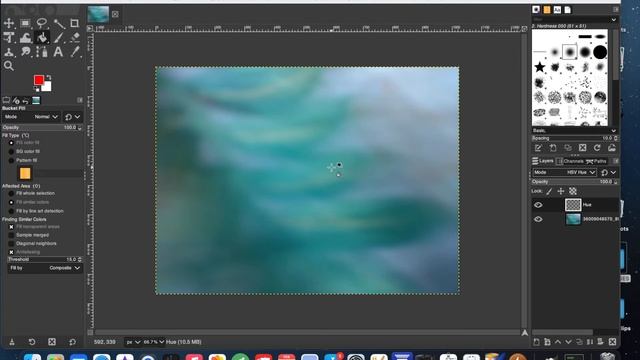Switch to the Paths tab
The height and width of the screenshot is (360, 640).
click(596, 161)
